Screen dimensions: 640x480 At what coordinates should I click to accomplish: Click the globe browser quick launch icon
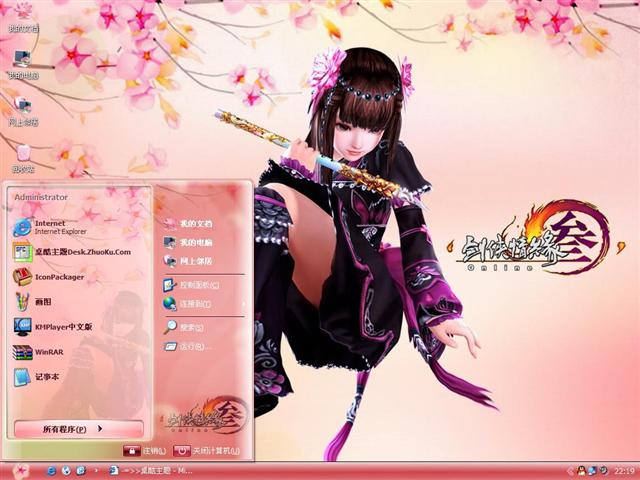66,471
